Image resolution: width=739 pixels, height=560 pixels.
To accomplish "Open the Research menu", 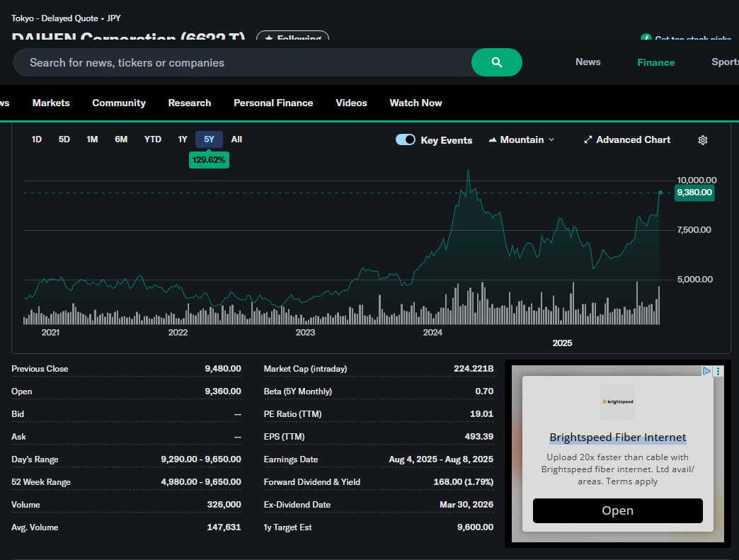I will pyautogui.click(x=190, y=103).
